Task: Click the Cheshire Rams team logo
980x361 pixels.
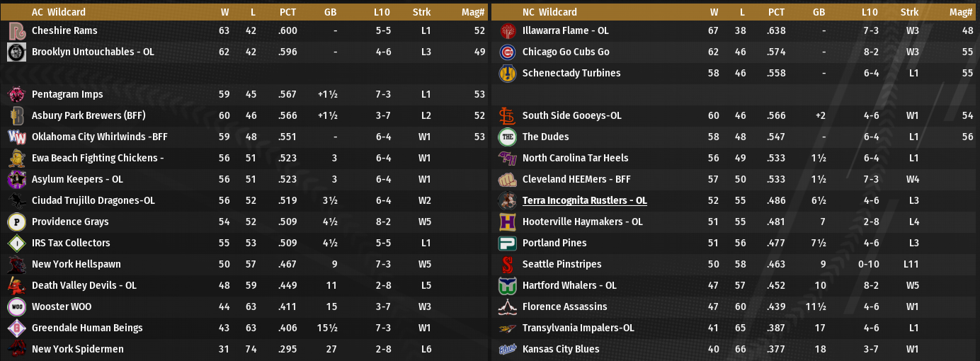Action: point(17,31)
